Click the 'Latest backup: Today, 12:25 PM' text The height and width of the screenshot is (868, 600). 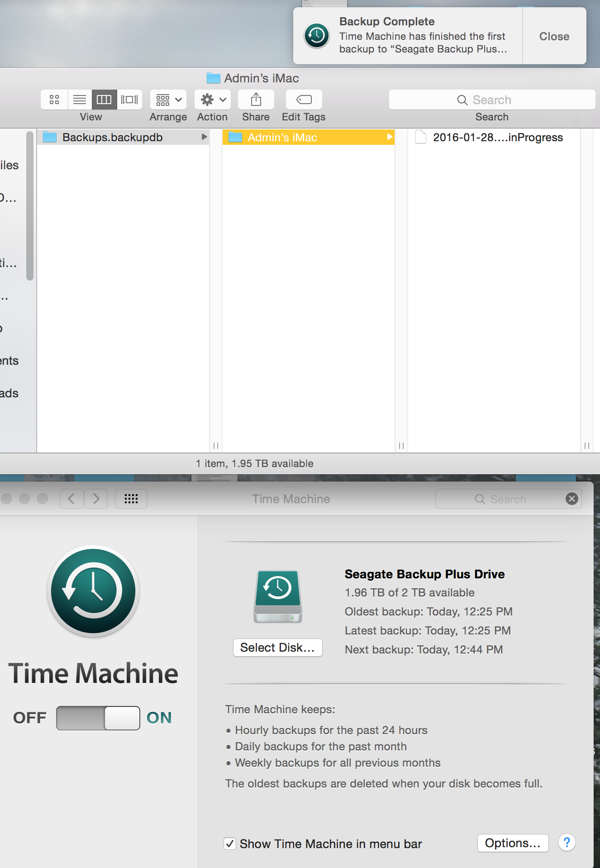(x=428, y=630)
